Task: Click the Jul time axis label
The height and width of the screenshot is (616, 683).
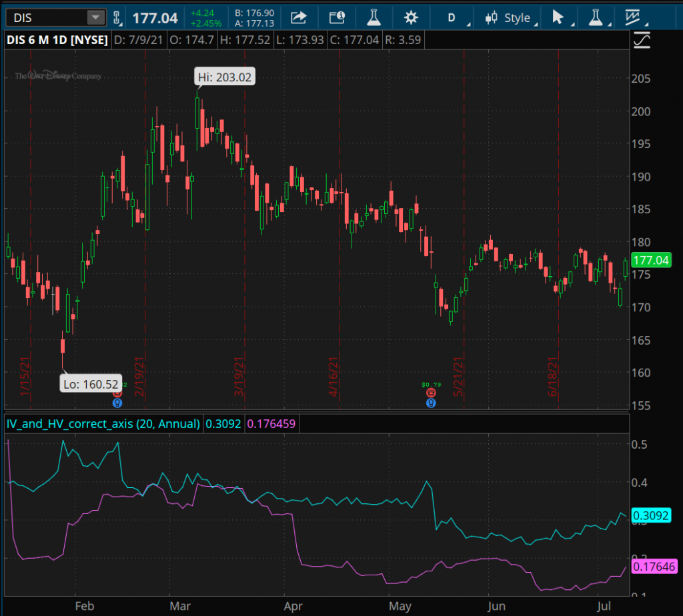Action: 604,606
